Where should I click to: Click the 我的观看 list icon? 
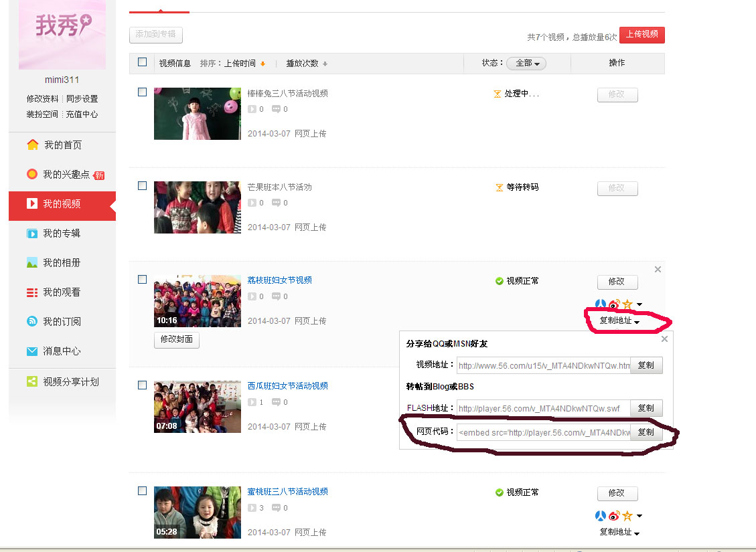click(x=32, y=292)
